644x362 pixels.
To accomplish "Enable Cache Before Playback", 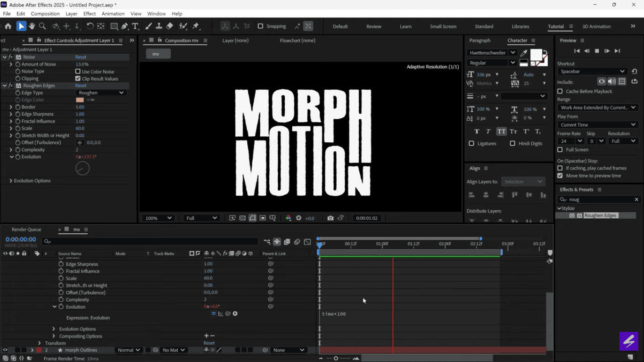I will pos(560,91).
